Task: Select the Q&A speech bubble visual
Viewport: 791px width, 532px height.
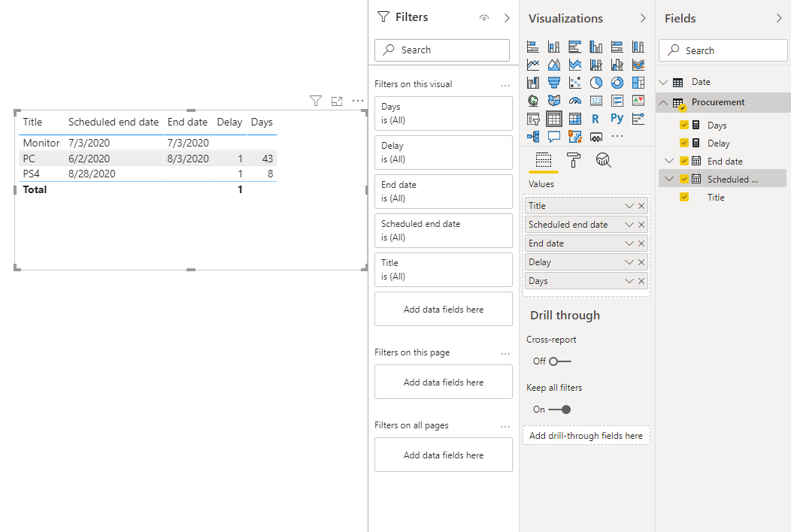Action: click(x=554, y=137)
